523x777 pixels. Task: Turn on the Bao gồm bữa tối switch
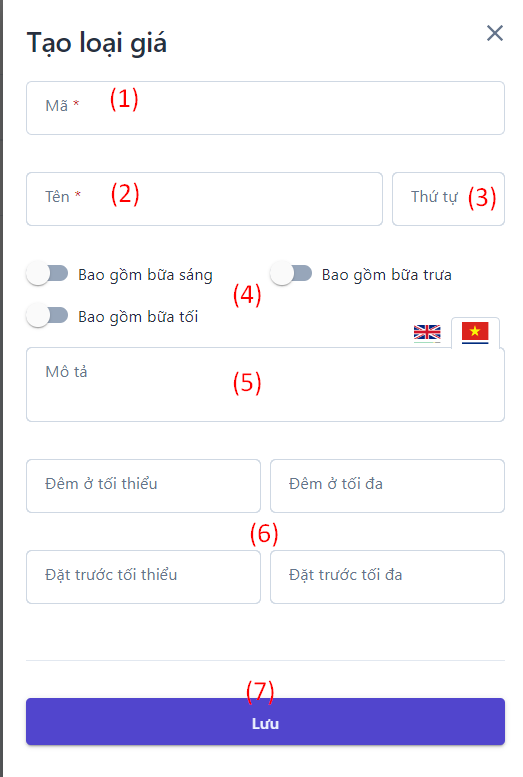click(x=48, y=316)
